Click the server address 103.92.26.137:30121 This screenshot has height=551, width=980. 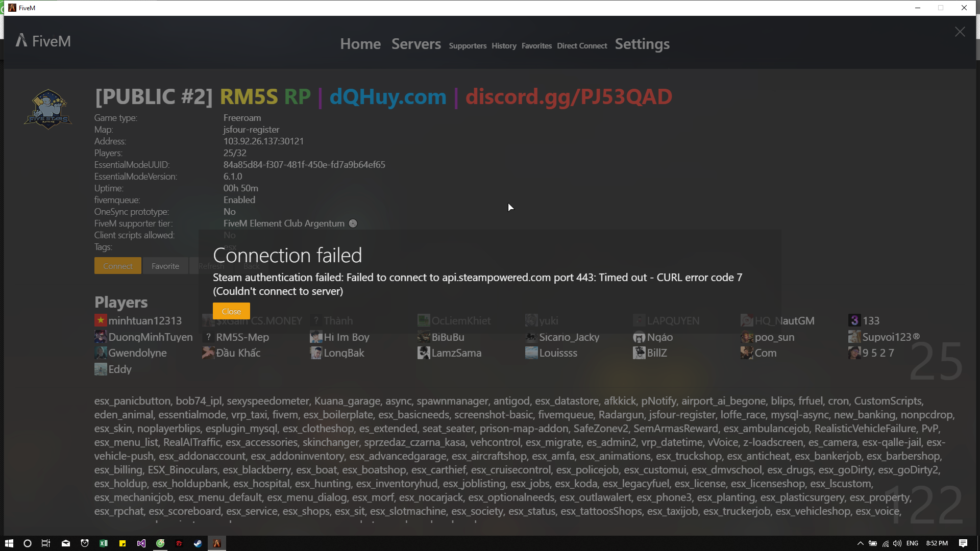(x=263, y=141)
